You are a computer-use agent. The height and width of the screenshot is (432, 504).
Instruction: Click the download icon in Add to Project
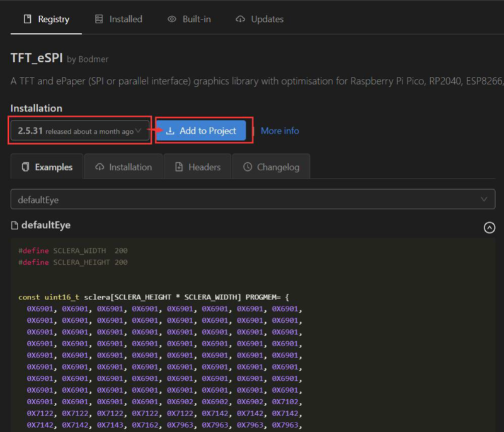170,131
